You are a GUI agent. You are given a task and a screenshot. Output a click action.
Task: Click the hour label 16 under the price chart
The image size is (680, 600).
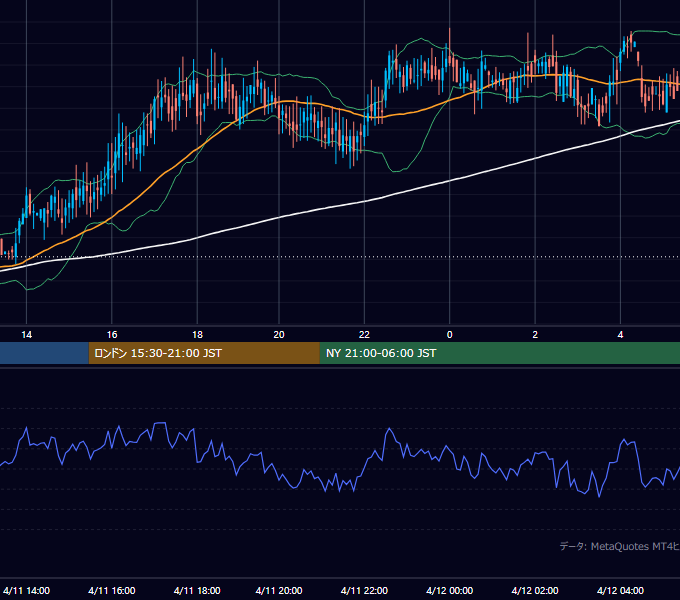[112, 335]
